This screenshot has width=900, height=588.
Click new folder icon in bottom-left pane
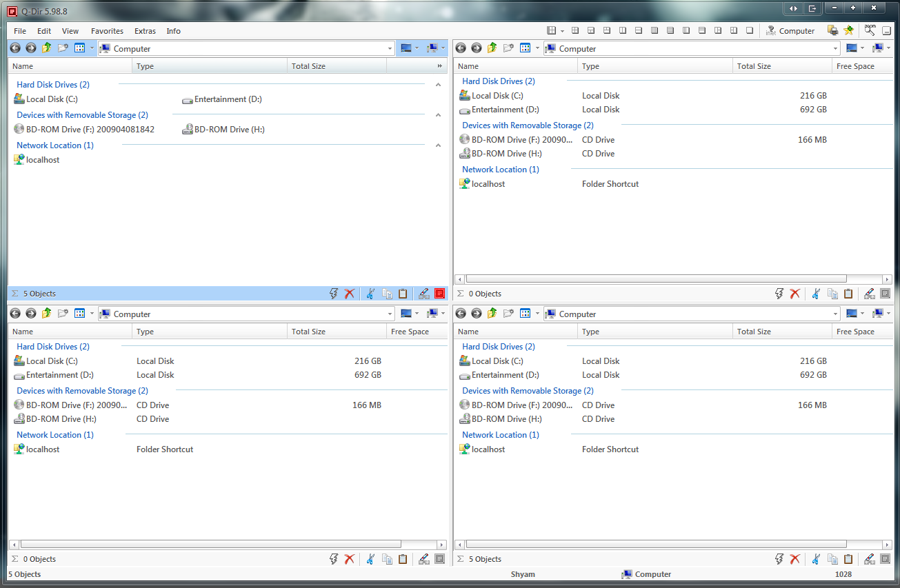(x=63, y=314)
